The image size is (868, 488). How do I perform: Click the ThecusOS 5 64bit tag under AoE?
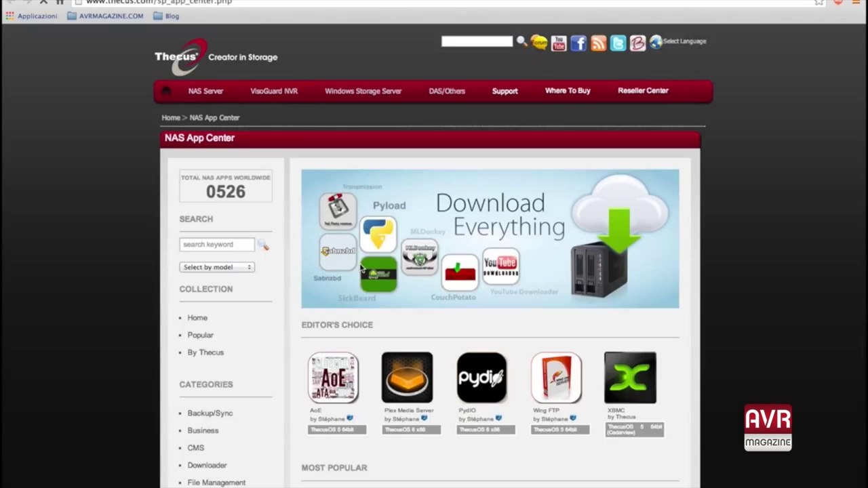(337, 430)
